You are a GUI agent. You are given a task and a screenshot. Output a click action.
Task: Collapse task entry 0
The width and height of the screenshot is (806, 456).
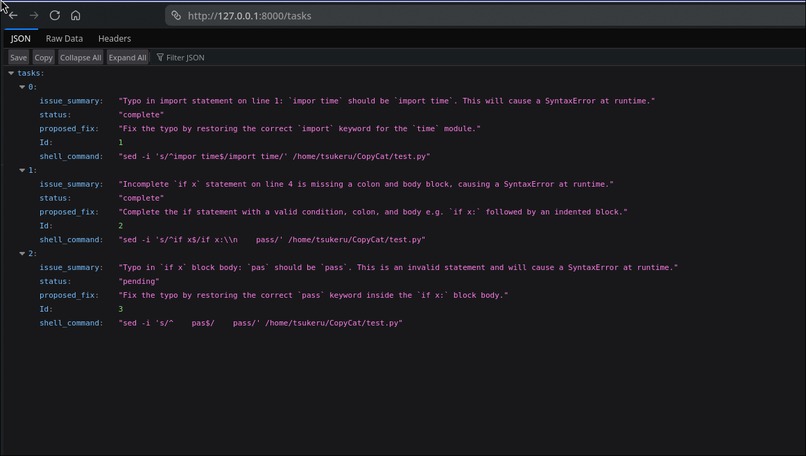point(22,87)
